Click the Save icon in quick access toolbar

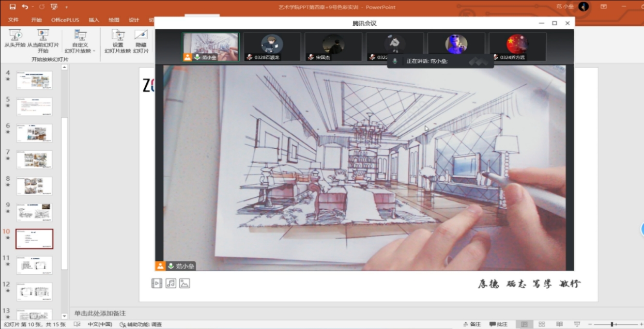tap(12, 7)
